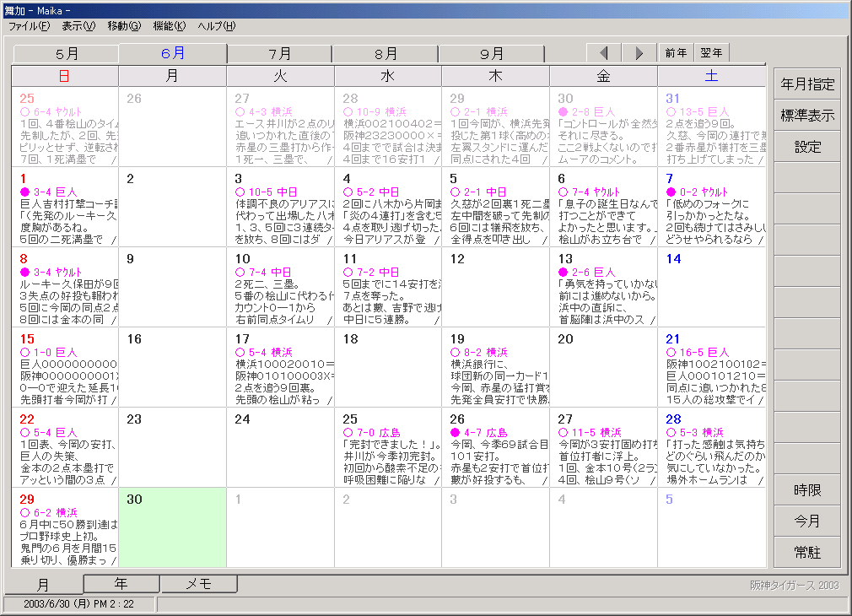
Task: Click the empty June 16 calendar cell
Action: pyautogui.click(x=173, y=367)
